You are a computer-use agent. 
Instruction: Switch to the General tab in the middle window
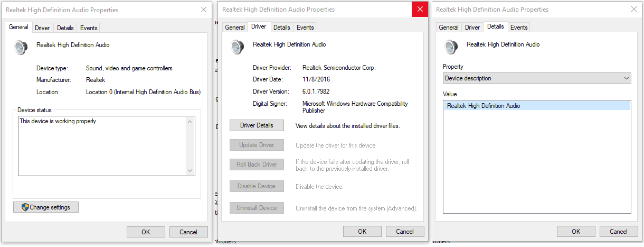235,28
